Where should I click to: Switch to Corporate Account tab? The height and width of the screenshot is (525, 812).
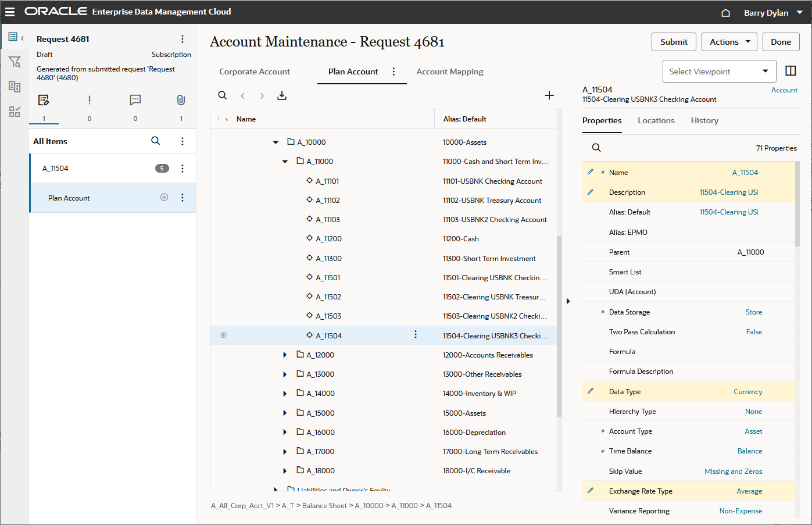[x=255, y=72]
